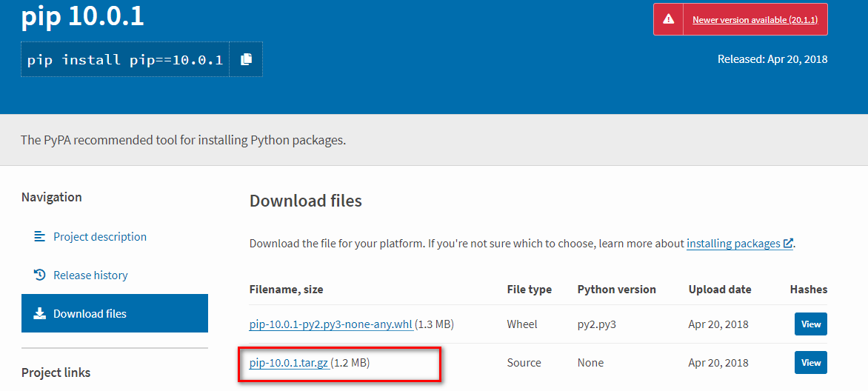This screenshot has height=391, width=868.
Task: Click the warning triangle icon in the red banner
Action: click(x=669, y=19)
